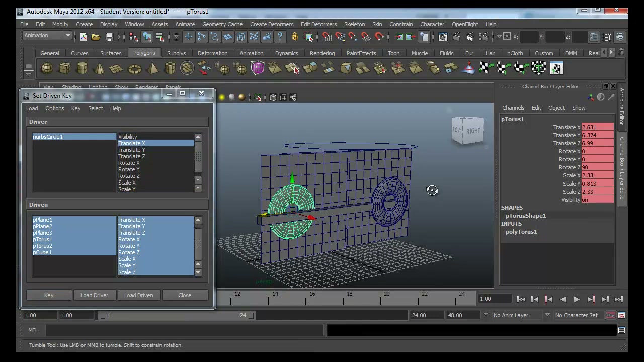Create a polygon sphere from the shelf
This screenshot has height=362, width=644.
point(47,68)
